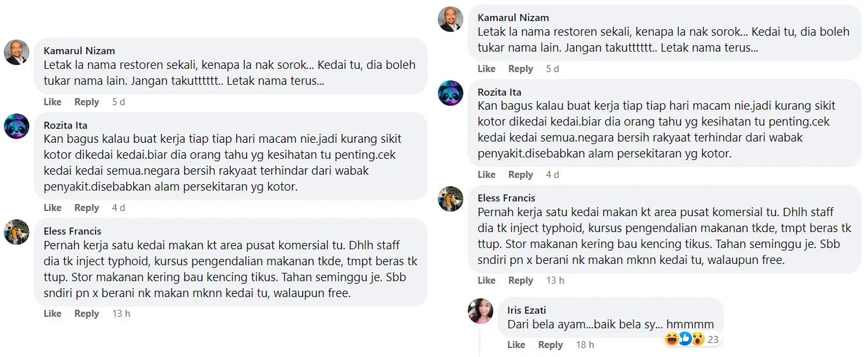Reply to Rozita Ita's comment in left panel

[87, 208]
